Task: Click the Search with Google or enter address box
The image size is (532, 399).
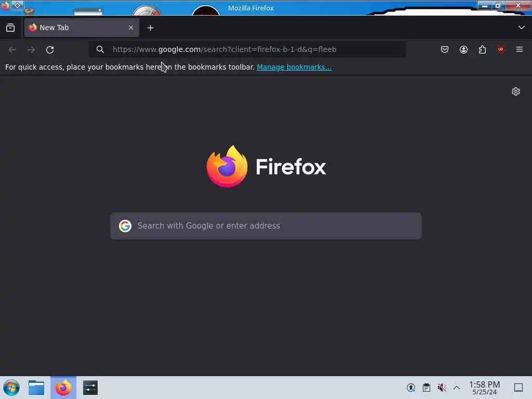Action: tap(266, 226)
